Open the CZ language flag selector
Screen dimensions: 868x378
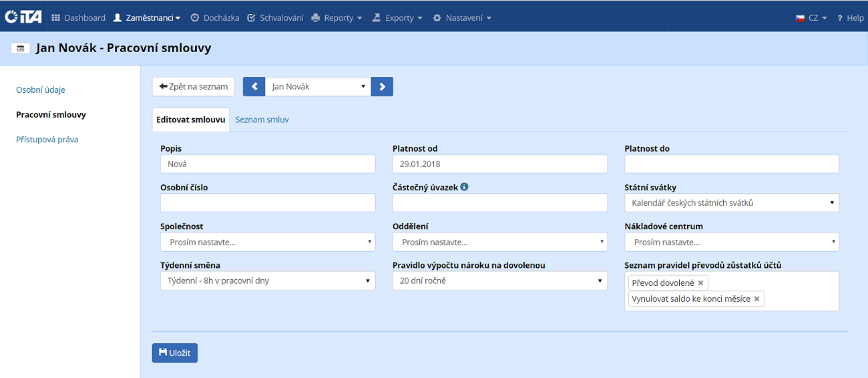pos(811,18)
